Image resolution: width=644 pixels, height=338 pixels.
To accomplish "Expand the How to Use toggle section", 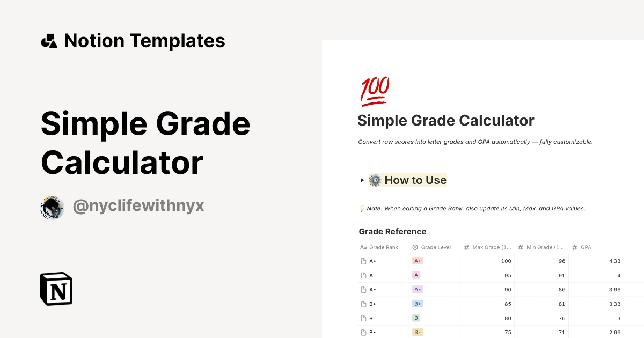I will 361,180.
